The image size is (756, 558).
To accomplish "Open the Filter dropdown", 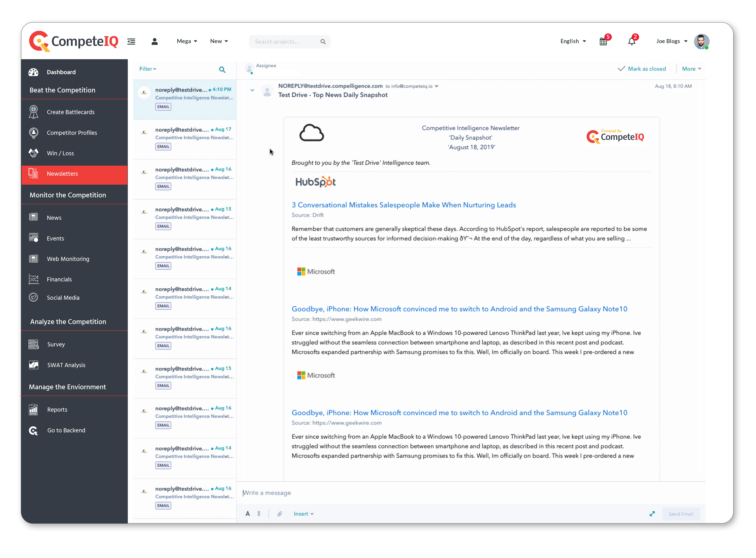I will tap(148, 69).
